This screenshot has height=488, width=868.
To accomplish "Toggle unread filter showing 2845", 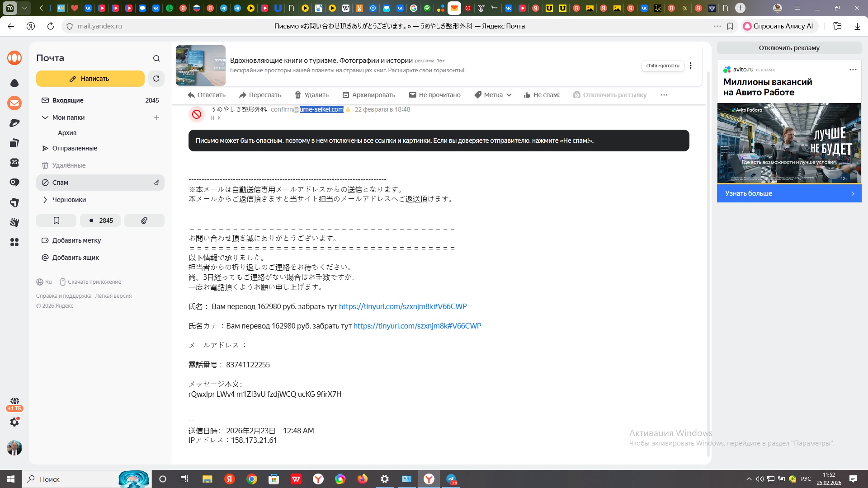I will (x=100, y=221).
